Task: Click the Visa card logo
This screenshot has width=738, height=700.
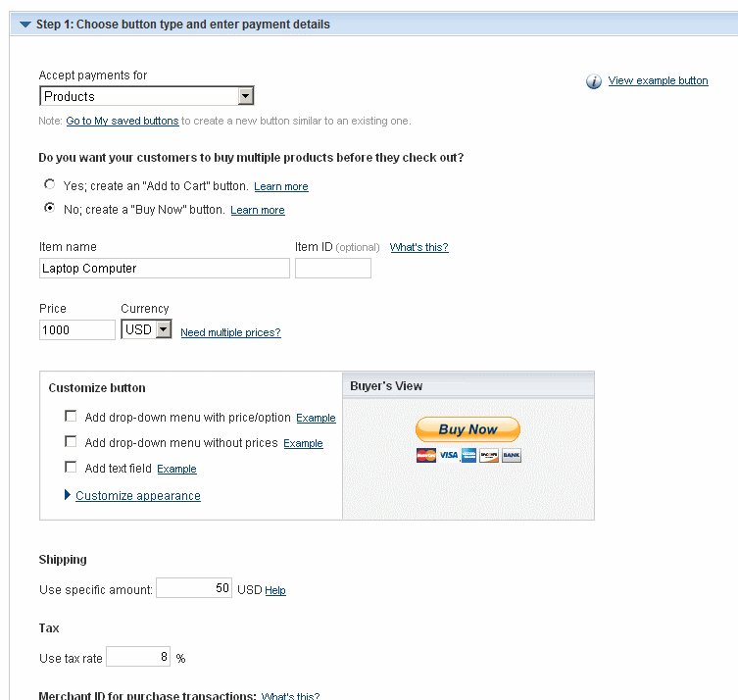Action: [449, 455]
